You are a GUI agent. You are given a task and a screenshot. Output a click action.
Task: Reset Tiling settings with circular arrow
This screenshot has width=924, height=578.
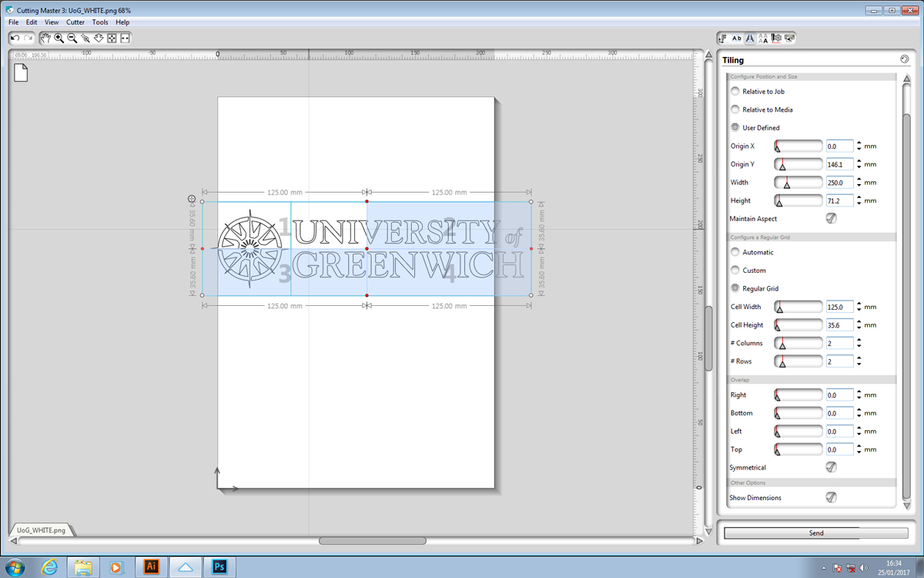904,59
